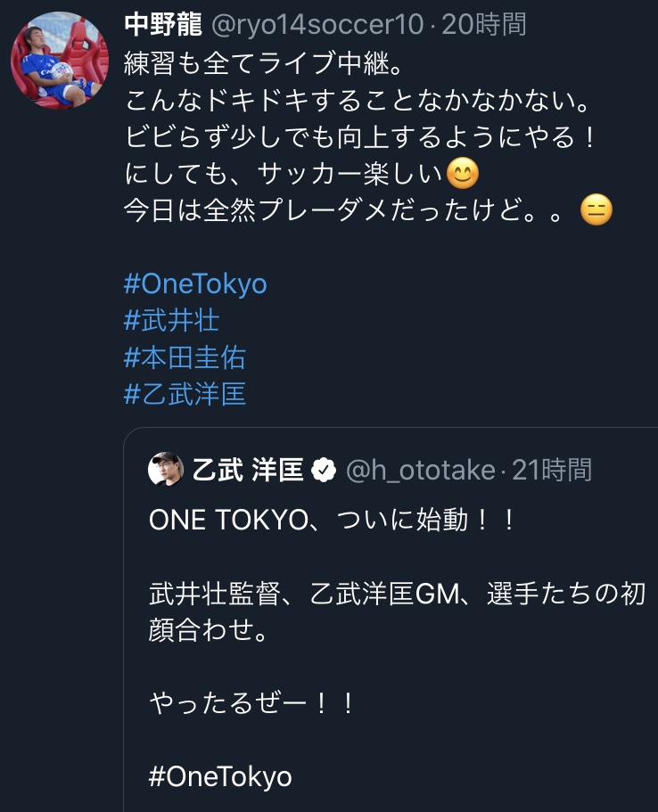This screenshot has height=812, width=658.
Task: Open the #乙武洋匡 hashtag
Action: (x=185, y=395)
